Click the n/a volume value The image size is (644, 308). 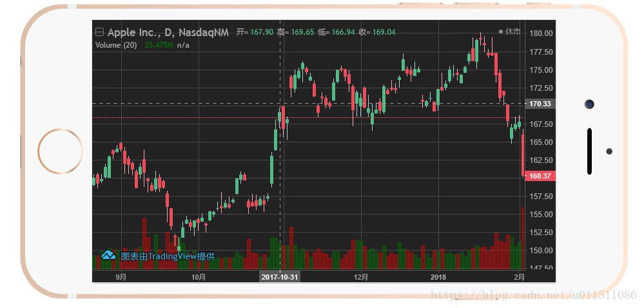[x=183, y=45]
